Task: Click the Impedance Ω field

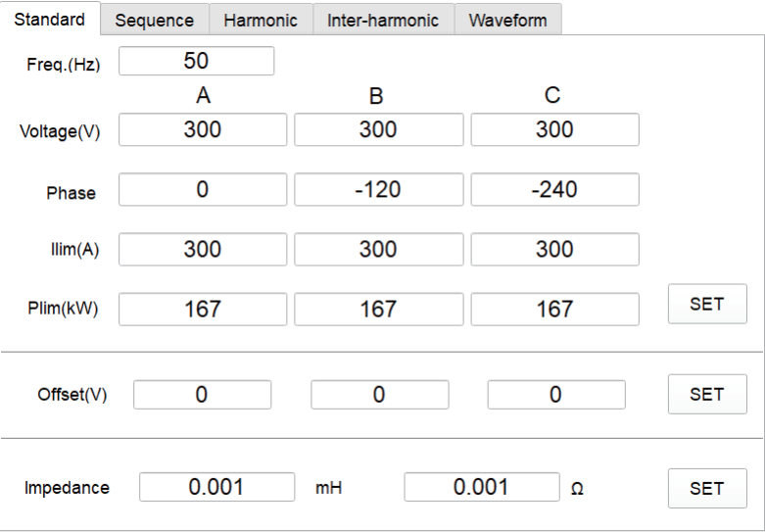Action: pos(481,487)
